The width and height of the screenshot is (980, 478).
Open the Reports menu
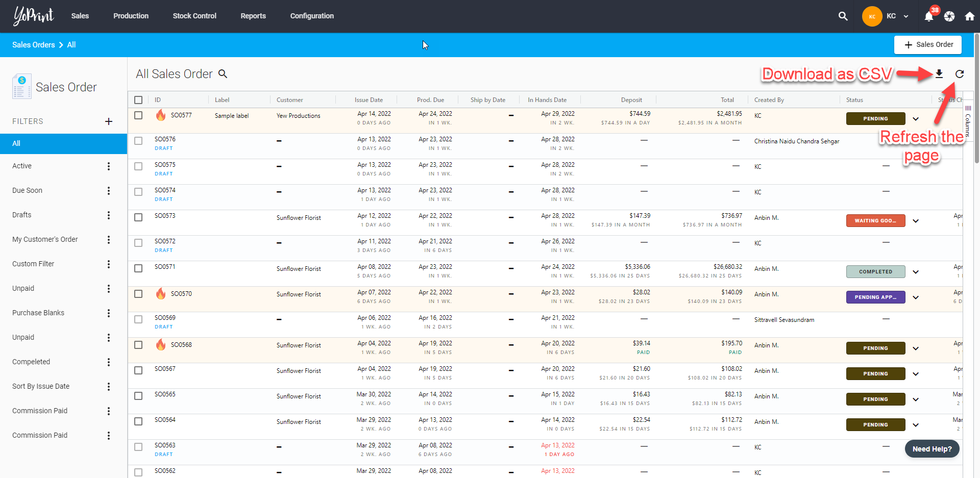pyautogui.click(x=253, y=16)
